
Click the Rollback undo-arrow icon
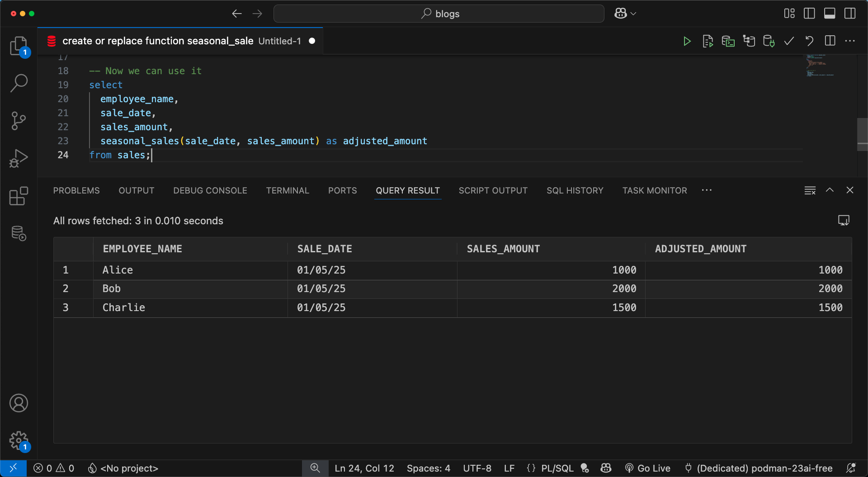809,41
